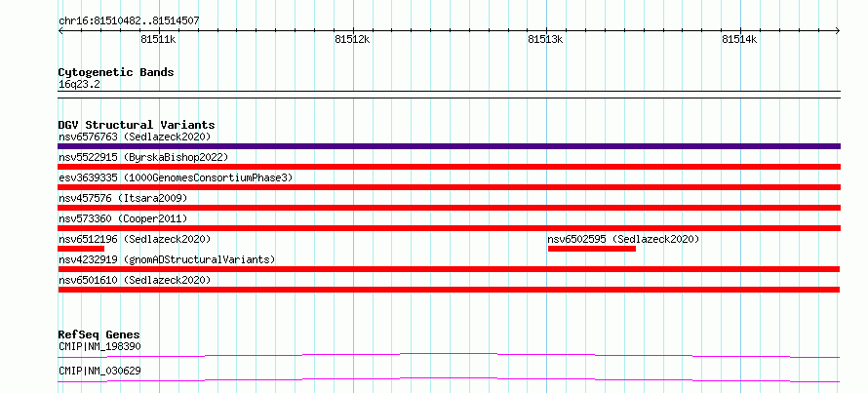Click the 81513k ruler tick label
Image resolution: width=868 pixels, height=393 pixels.
coord(546,39)
